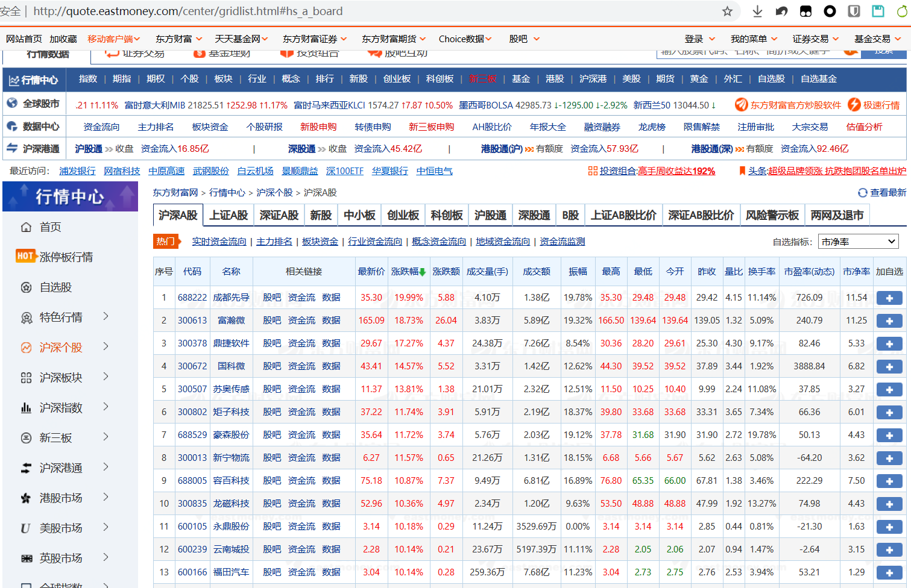Add 国科微 to watchlist plus button
Screen dimensions: 911x588
[889, 366]
